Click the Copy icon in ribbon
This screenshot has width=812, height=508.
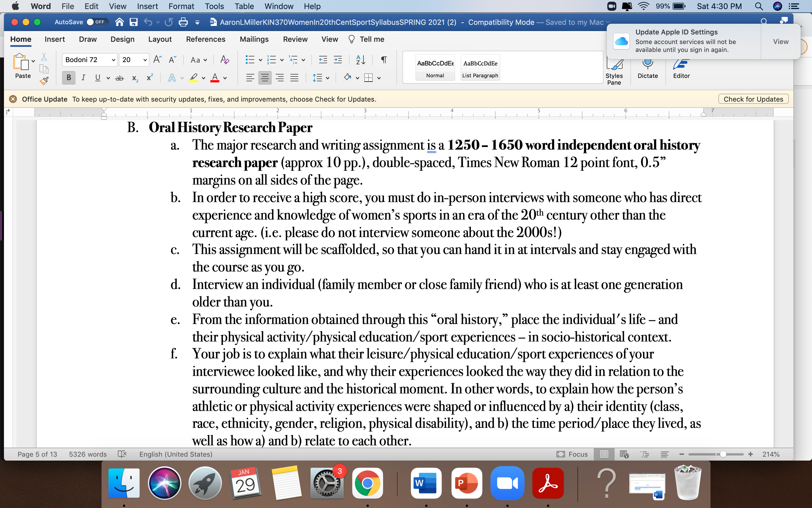(x=44, y=69)
